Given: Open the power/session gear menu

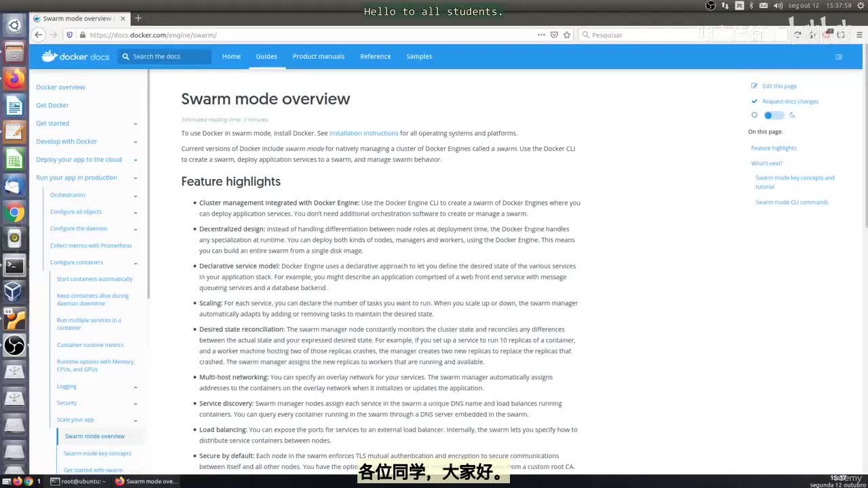Looking at the screenshot, I should (x=860, y=5).
